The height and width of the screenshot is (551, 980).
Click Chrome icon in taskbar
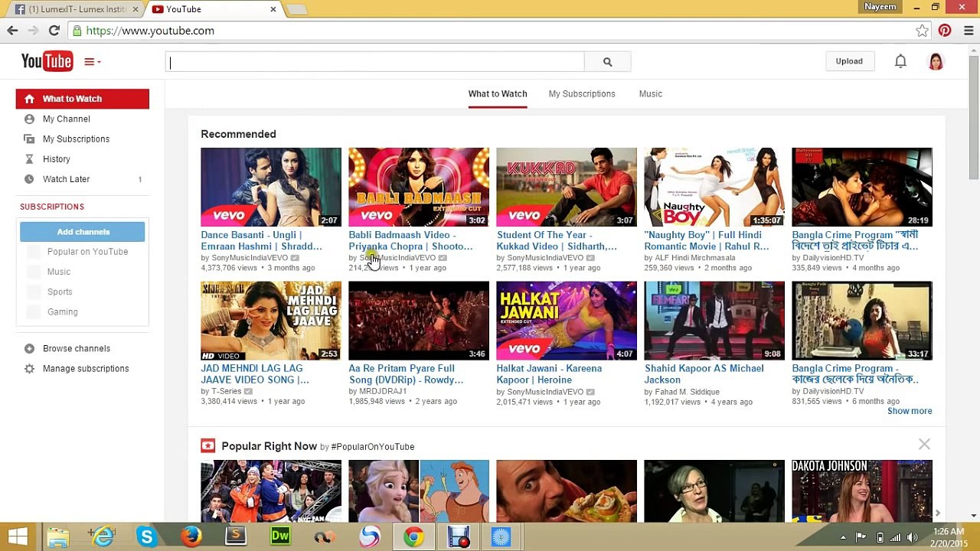pos(413,537)
